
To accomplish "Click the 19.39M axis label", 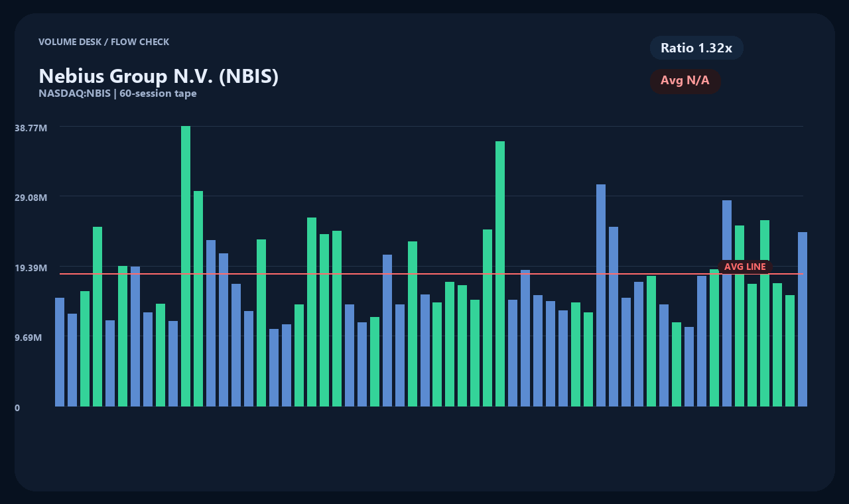I will (31, 268).
